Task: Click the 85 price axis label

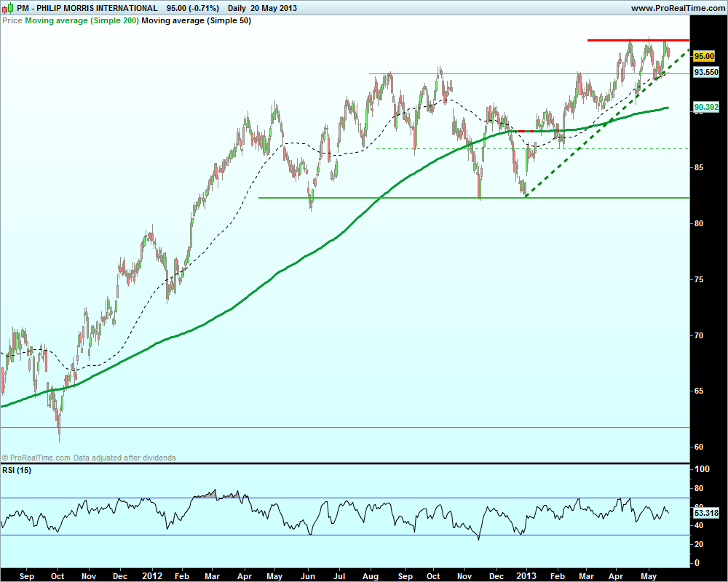Action: (699, 167)
